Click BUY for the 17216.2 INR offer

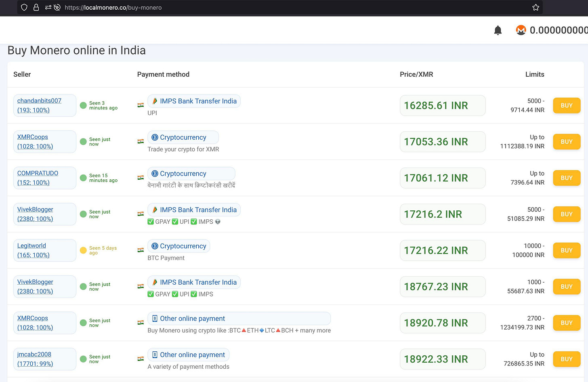pos(567,214)
